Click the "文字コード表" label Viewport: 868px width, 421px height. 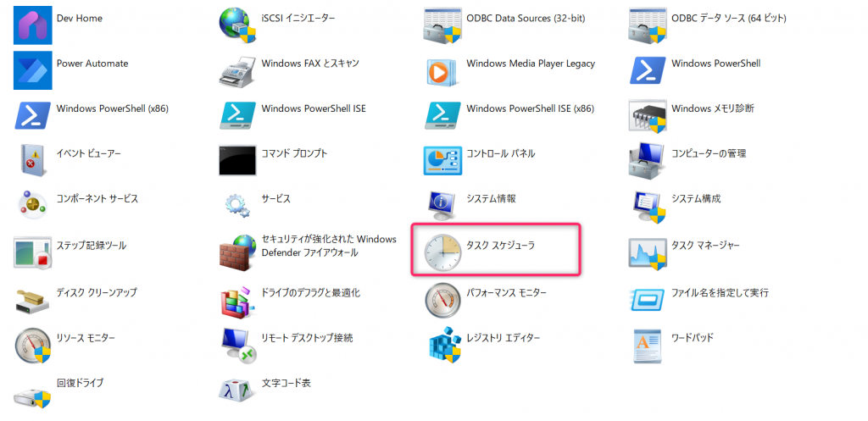(x=287, y=383)
